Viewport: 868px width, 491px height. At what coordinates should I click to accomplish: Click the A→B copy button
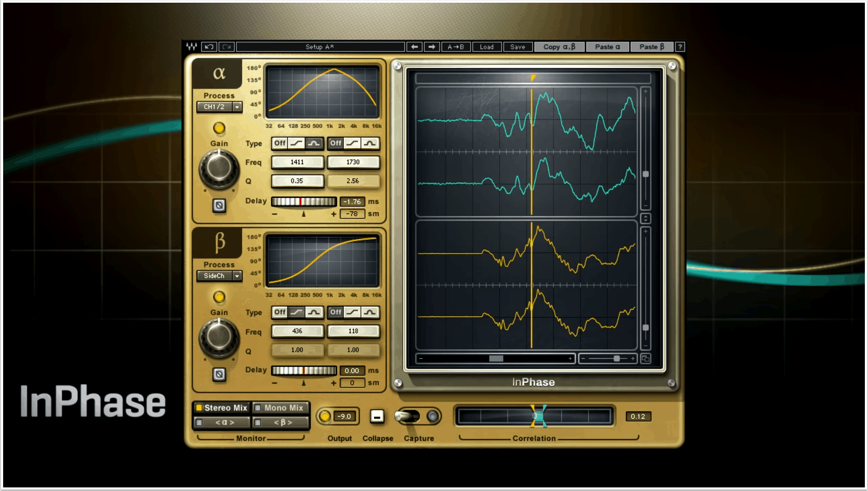[x=456, y=47]
